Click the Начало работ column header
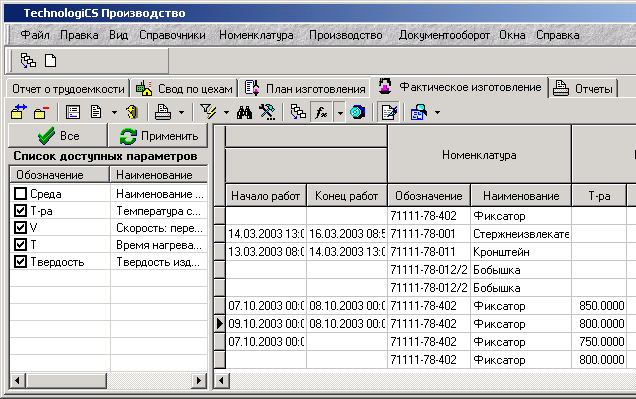 266,196
